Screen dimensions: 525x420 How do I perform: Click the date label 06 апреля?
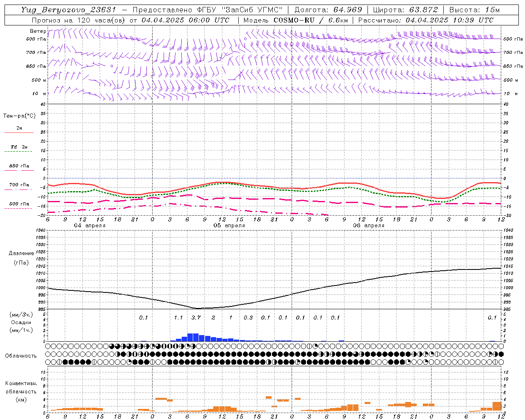369,226
